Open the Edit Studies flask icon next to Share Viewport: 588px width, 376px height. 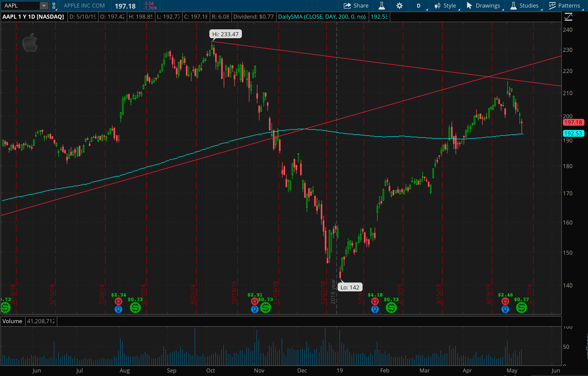pos(382,6)
